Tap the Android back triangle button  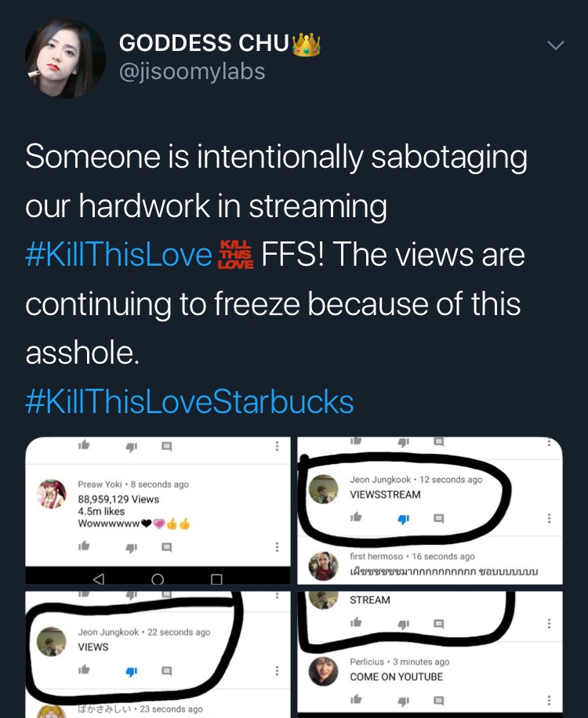98,579
